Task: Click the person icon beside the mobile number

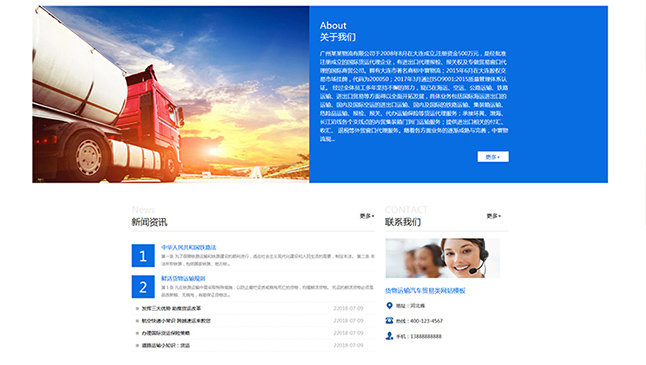Action: [x=389, y=336]
